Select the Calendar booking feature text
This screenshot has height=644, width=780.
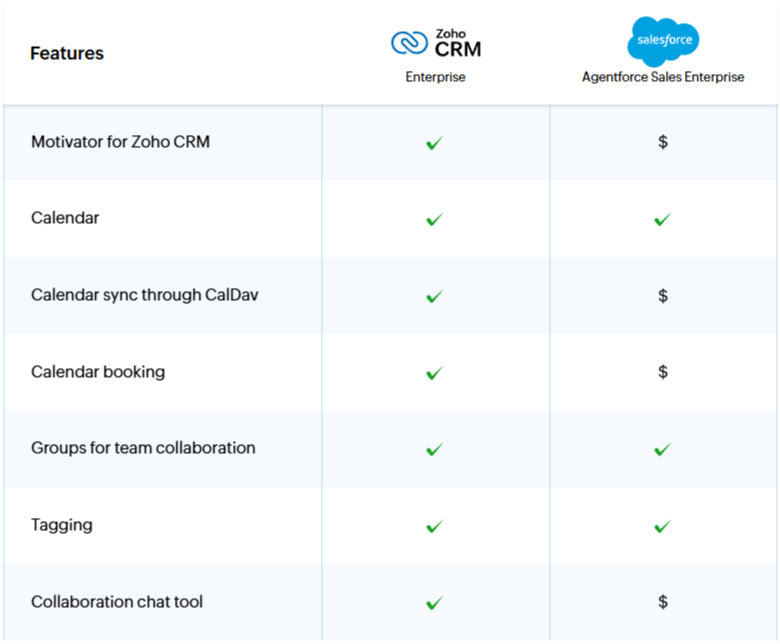(x=98, y=372)
